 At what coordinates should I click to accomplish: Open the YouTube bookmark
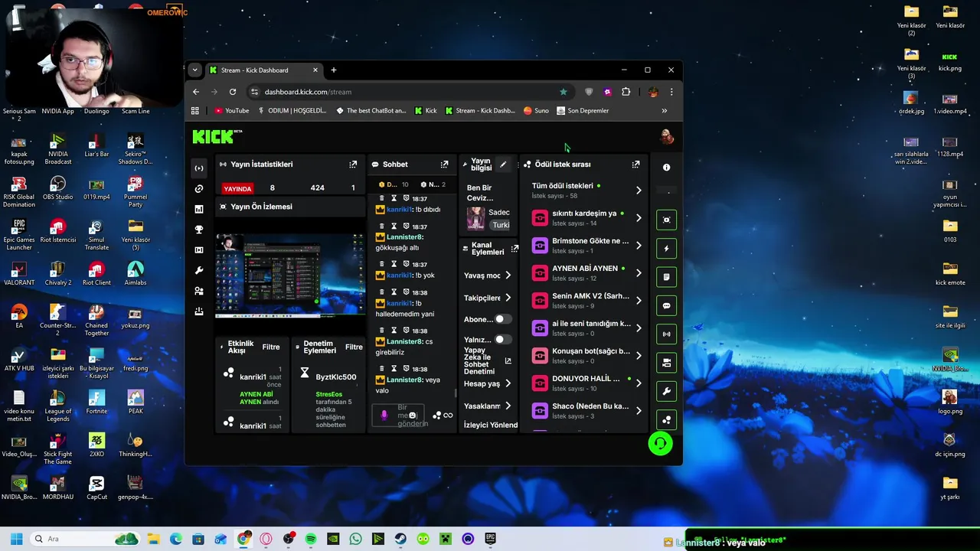click(231, 110)
